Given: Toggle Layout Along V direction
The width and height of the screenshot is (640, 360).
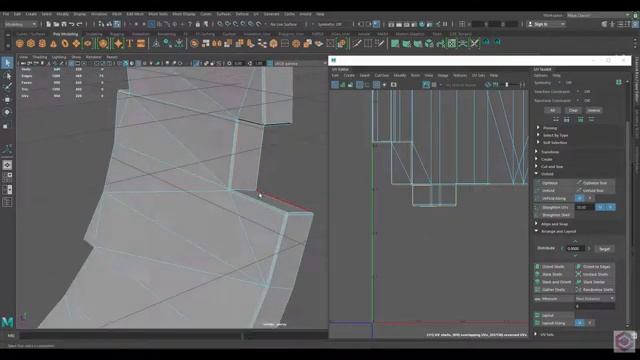Looking at the screenshot, I should click(590, 322).
